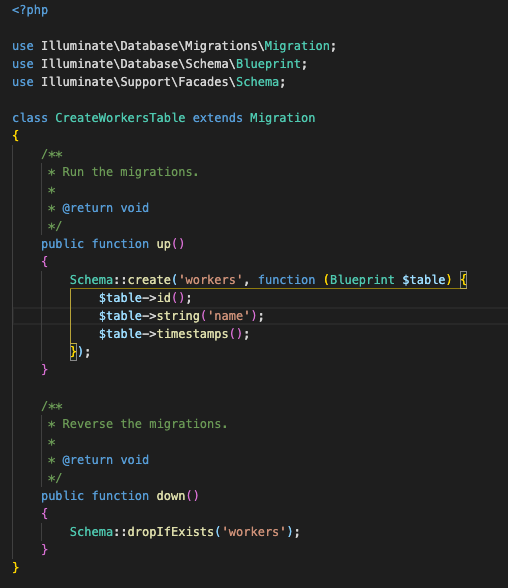Click the highlighted opening brace after $table
This screenshot has width=508, height=588.
(x=463, y=280)
